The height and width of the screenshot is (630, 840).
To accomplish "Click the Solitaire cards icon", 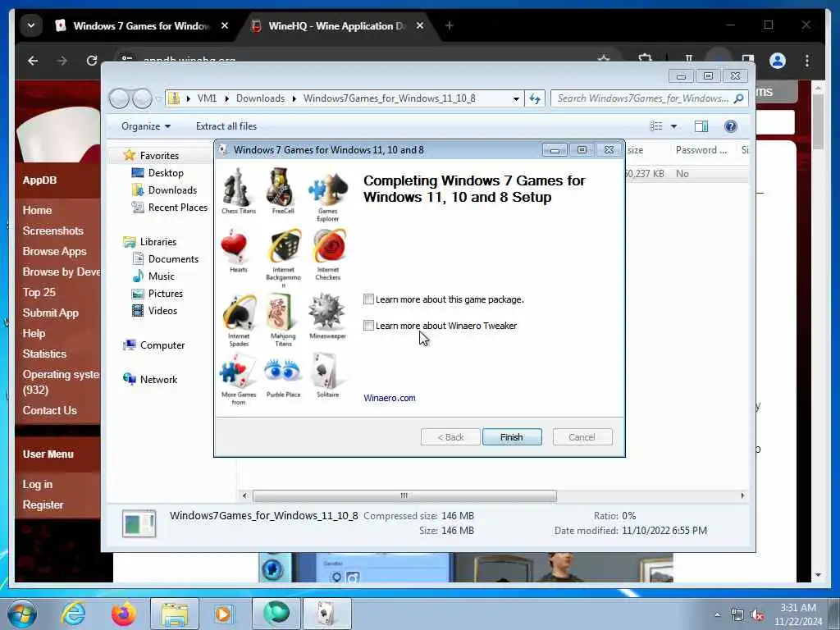I will [326, 372].
